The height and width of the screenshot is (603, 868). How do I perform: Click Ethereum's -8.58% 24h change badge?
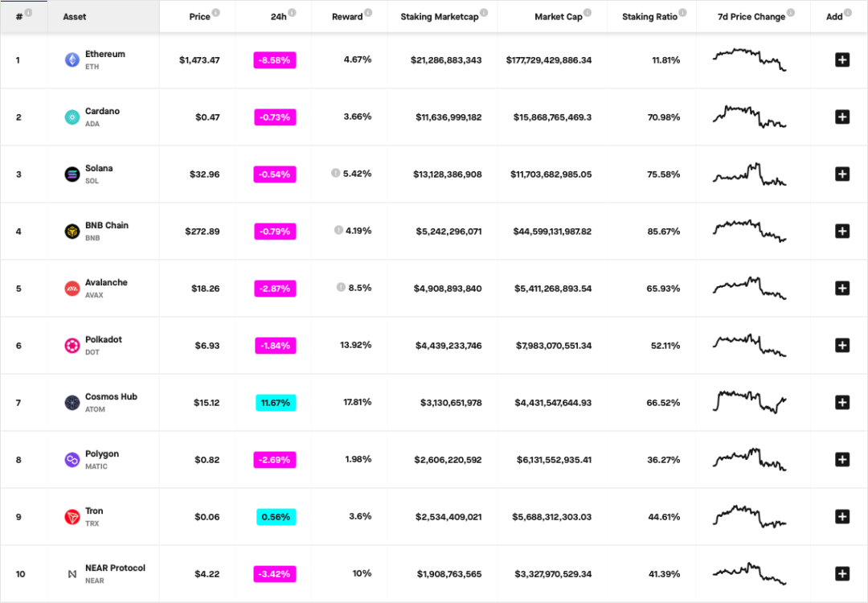click(275, 59)
